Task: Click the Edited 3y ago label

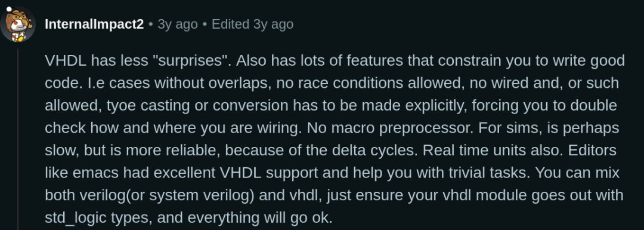Action: [x=252, y=24]
